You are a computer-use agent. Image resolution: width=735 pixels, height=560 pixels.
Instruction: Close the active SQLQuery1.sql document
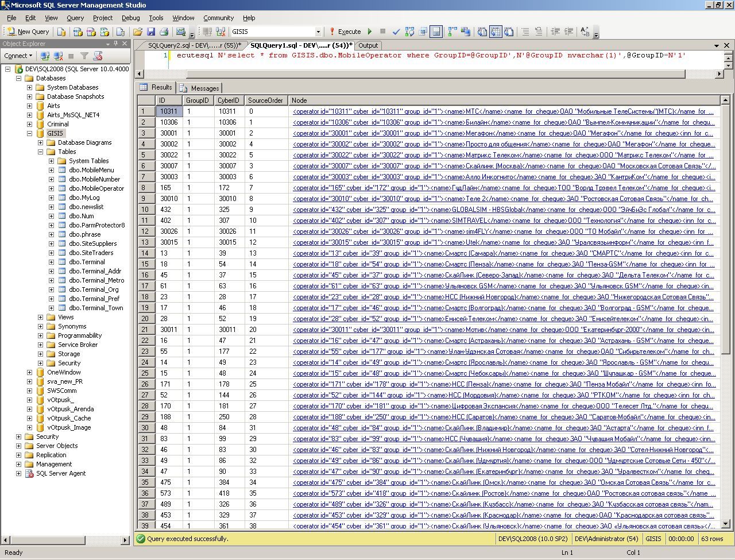tap(726, 45)
